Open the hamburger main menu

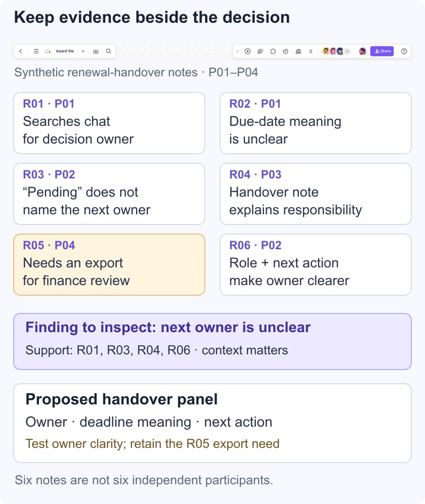tap(36, 51)
